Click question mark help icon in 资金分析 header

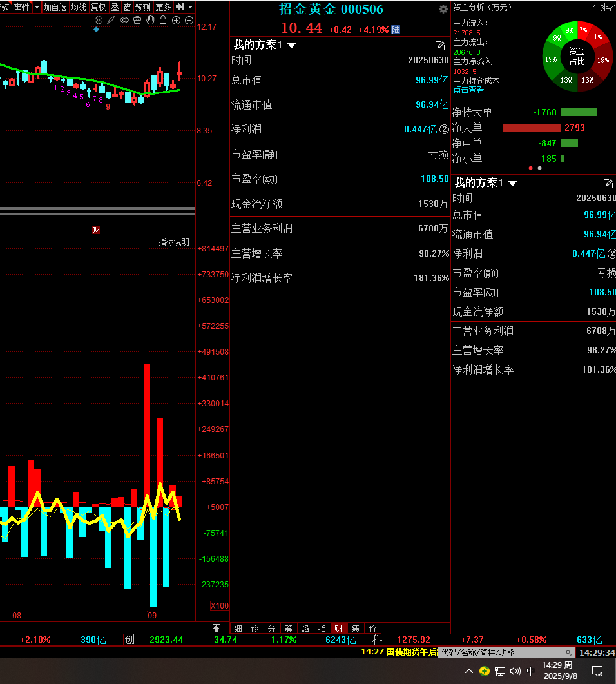[x=593, y=7]
